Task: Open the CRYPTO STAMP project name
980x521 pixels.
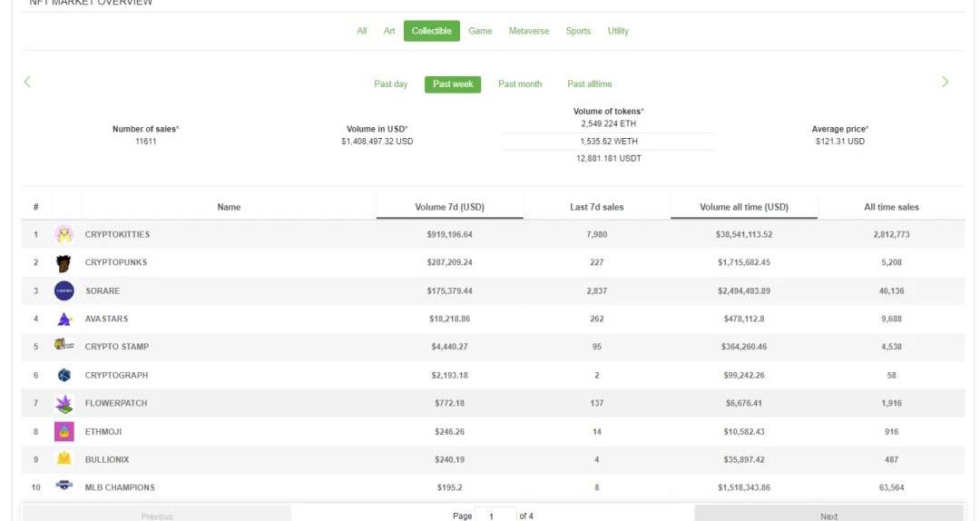Action: tap(117, 347)
